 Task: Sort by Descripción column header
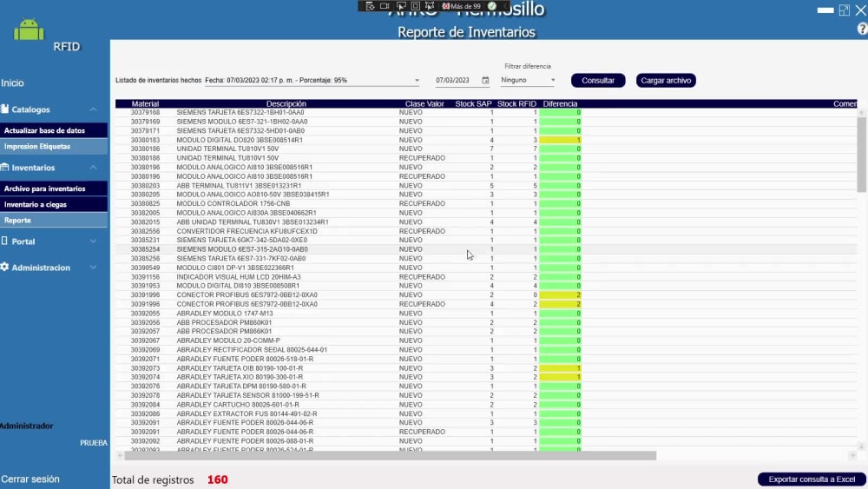(286, 103)
